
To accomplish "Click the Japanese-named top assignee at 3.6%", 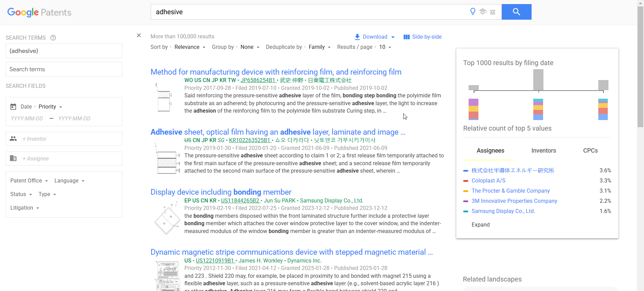I will pyautogui.click(x=513, y=170).
